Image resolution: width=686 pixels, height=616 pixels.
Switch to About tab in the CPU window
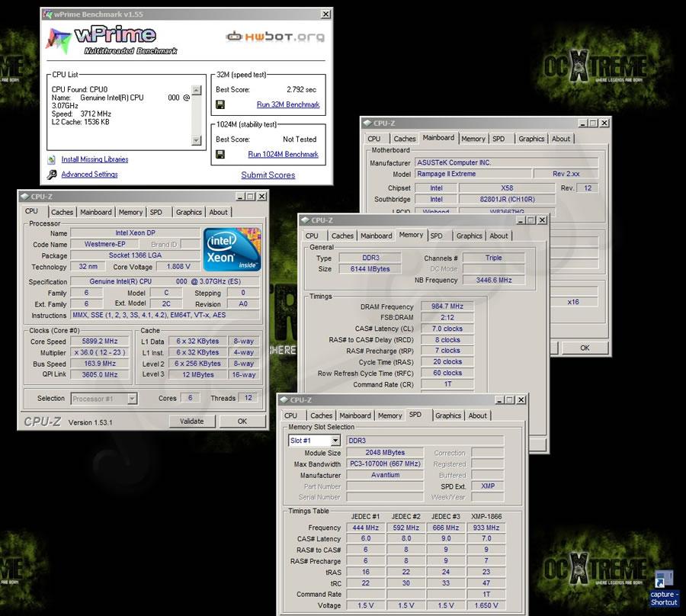(218, 212)
